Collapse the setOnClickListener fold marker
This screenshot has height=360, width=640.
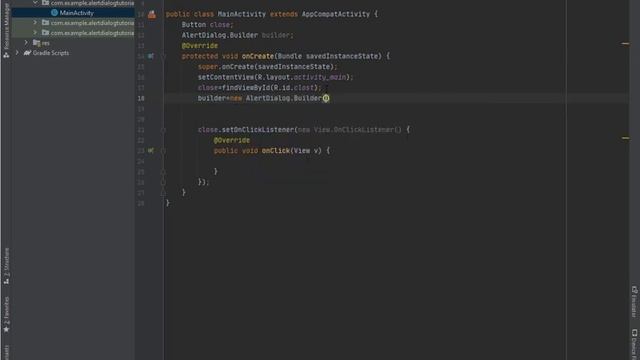[163, 130]
